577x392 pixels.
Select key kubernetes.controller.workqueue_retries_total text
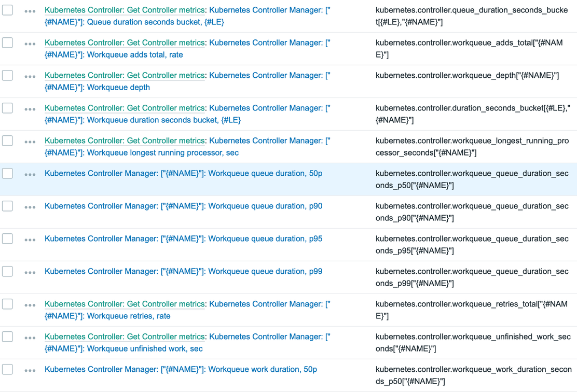(x=471, y=310)
